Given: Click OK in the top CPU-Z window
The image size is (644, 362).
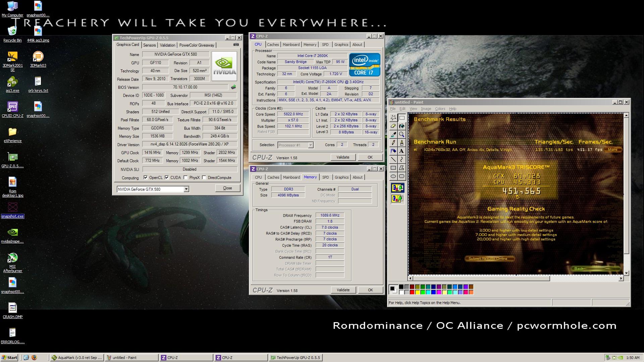Looking at the screenshot, I should click(x=370, y=157).
